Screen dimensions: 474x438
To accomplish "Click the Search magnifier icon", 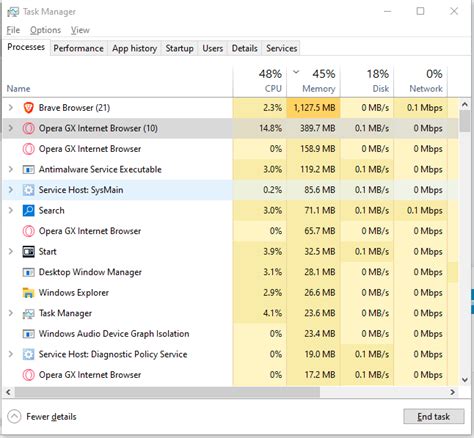I will pyautogui.click(x=28, y=210).
